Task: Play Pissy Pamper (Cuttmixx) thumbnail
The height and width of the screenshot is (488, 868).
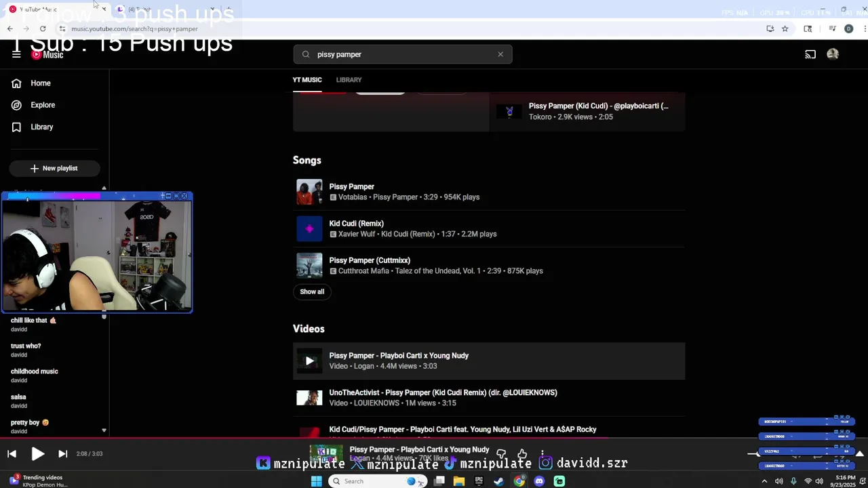Action: point(309,266)
